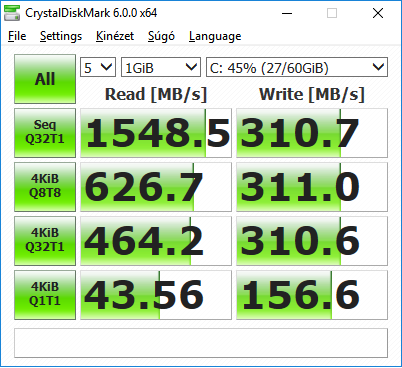The width and height of the screenshot is (402, 368).
Task: Click the 4KiB Q1T1 write result 156.6
Action: click(312, 295)
